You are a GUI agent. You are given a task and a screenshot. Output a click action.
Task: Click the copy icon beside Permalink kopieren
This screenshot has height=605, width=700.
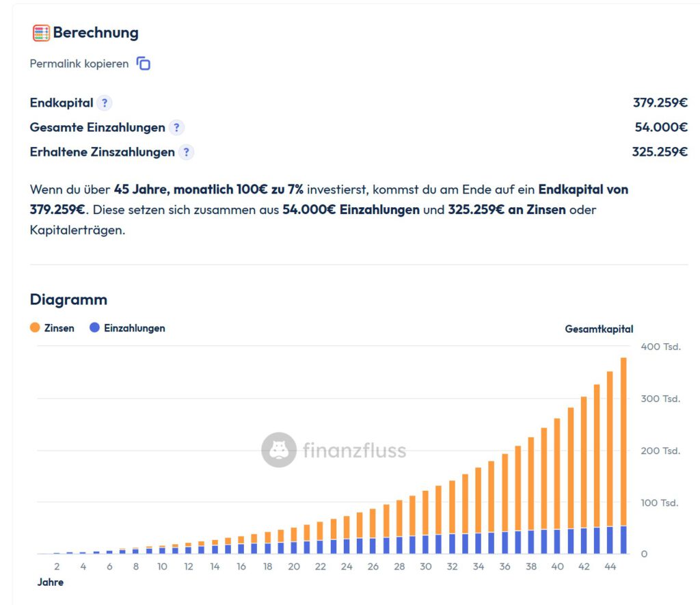point(143,64)
